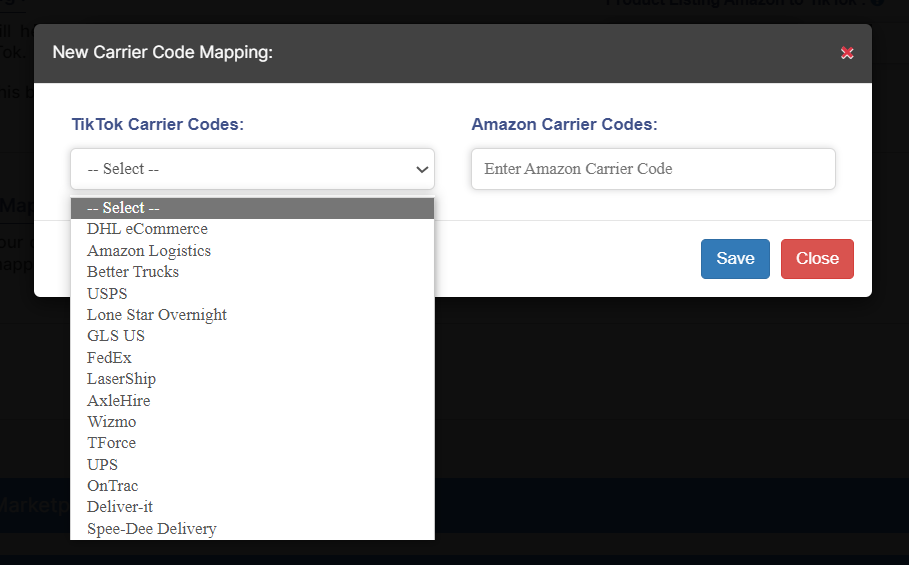
Task: Type in the Amazon Carrier Code field
Action: 652,169
